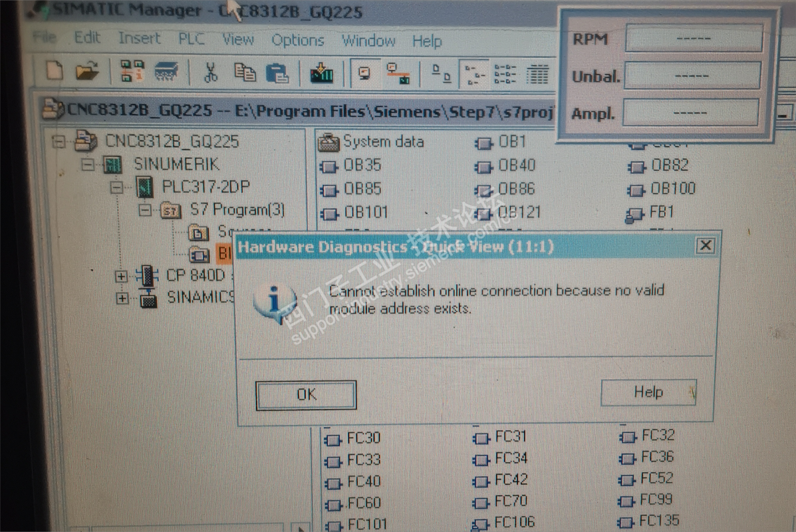Select the FC33 block
Screen dimensions: 796x532
352,460
